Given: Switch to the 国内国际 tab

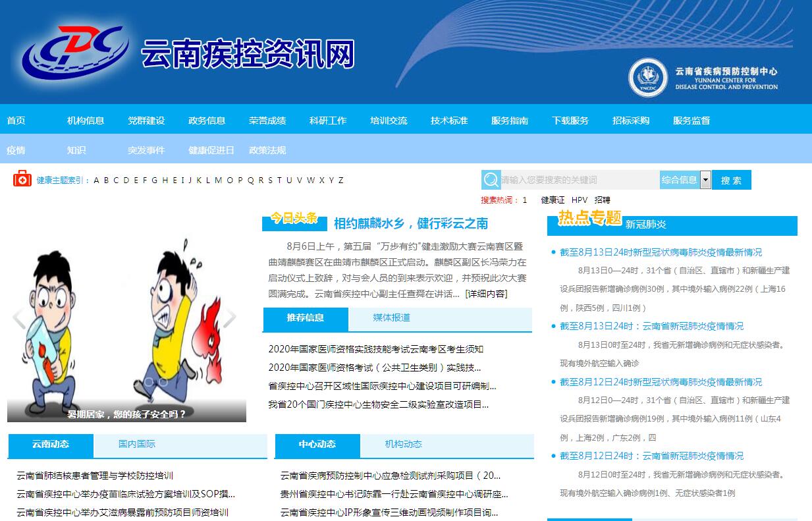Looking at the screenshot, I should [137, 445].
